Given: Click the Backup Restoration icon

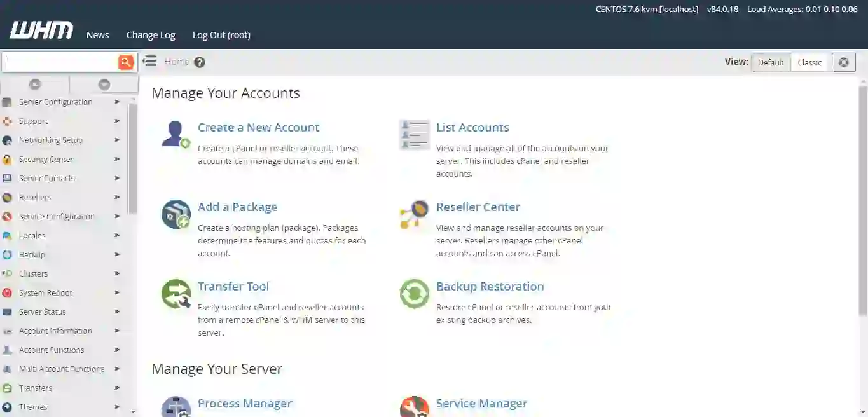Looking at the screenshot, I should point(415,294).
